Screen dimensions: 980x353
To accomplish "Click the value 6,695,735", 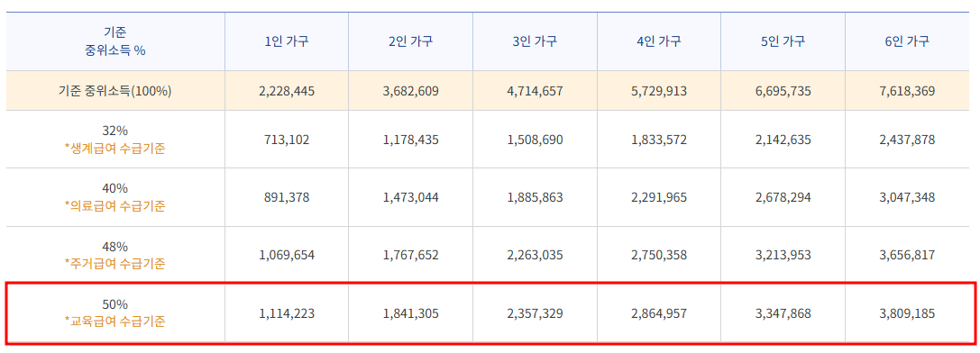I will coord(783,91).
